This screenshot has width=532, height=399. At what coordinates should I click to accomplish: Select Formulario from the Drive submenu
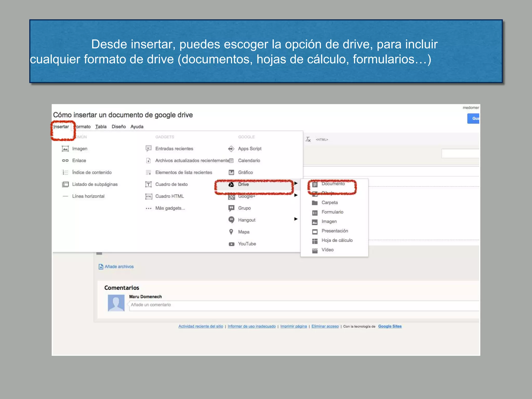[332, 212]
